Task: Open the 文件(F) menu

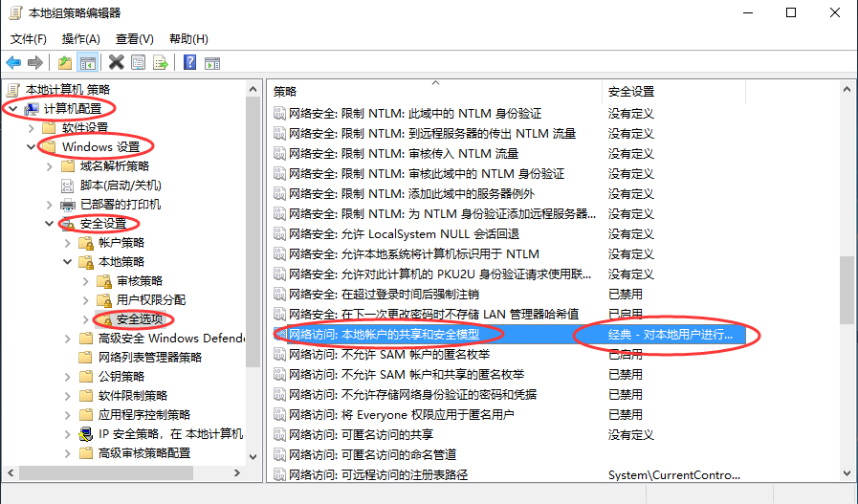Action: click(x=29, y=39)
